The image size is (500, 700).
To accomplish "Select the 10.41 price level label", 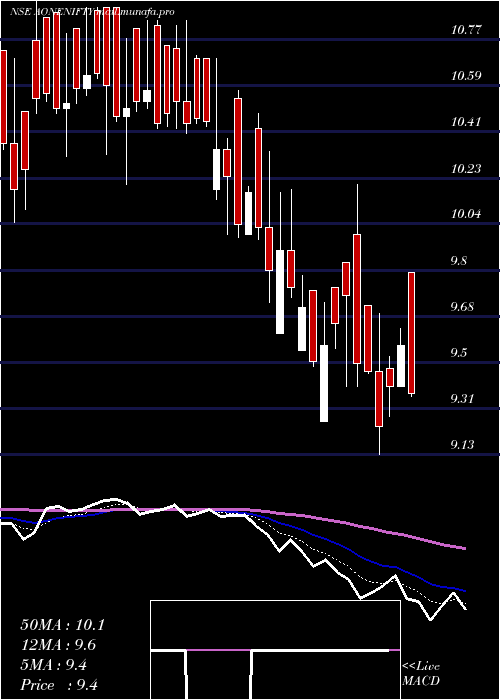I will (467, 121).
